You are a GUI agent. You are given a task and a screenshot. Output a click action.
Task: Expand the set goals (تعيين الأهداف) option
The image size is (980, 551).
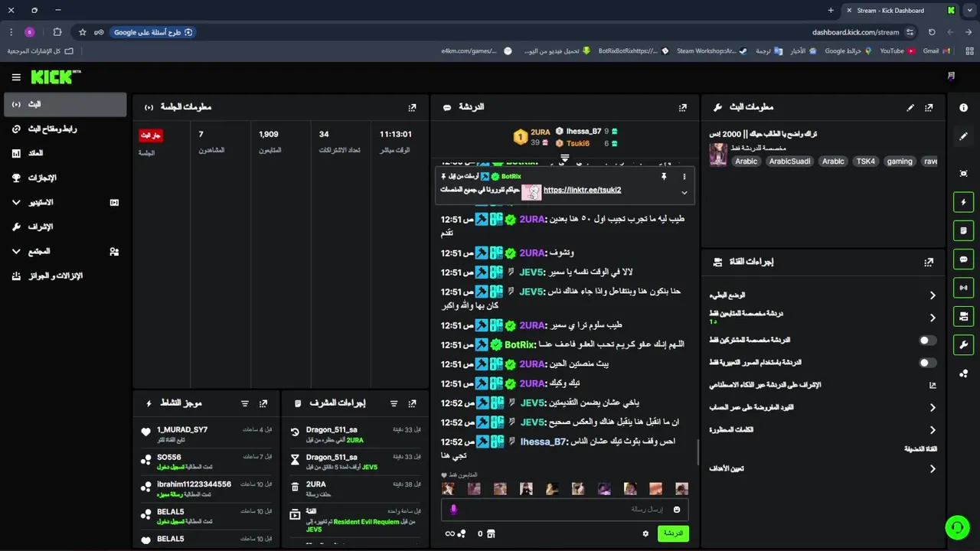coord(933,468)
